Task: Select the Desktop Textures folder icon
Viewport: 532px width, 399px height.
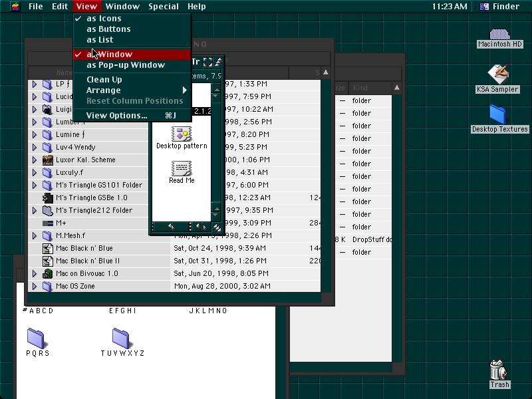Action: point(497,114)
